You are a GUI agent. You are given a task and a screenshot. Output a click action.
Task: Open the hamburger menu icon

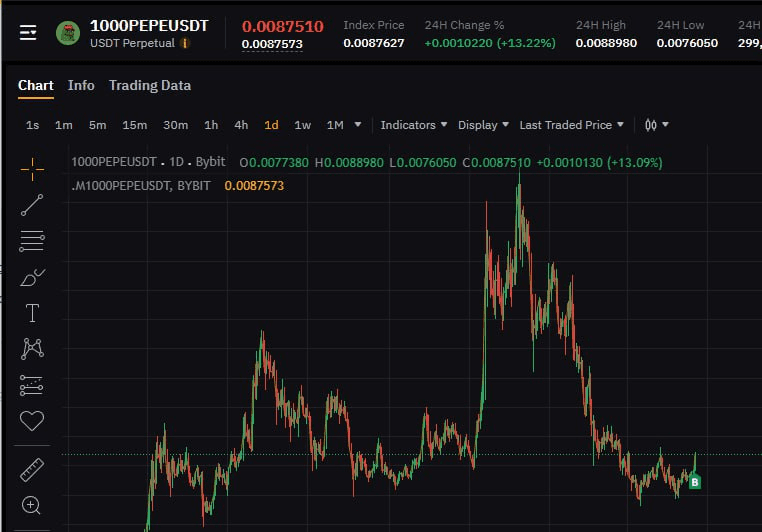pos(28,33)
